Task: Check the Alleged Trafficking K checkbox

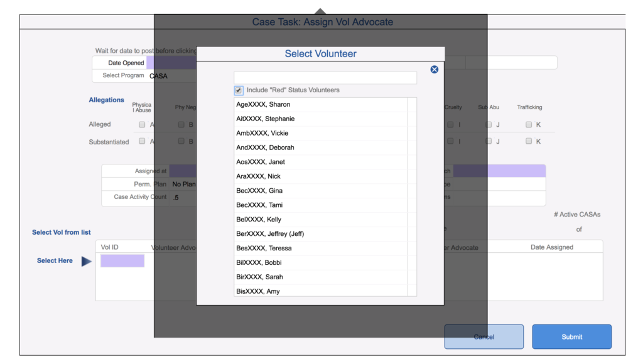Action: click(x=529, y=125)
